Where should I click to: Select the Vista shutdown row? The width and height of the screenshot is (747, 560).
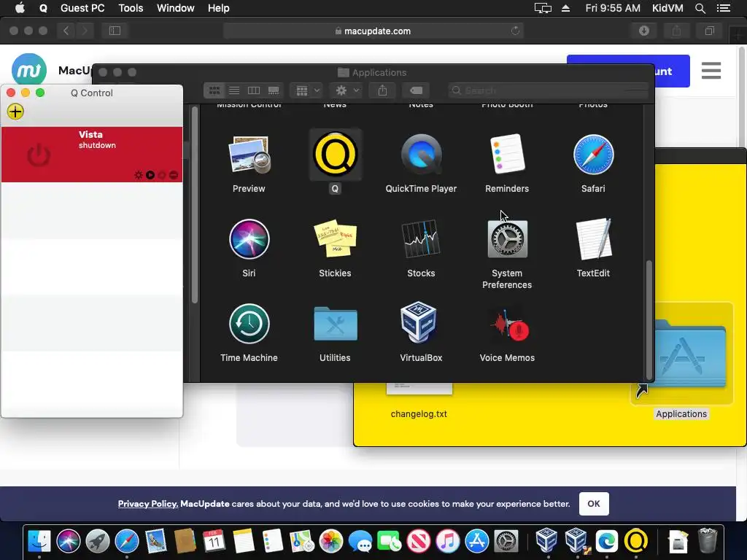coord(92,155)
